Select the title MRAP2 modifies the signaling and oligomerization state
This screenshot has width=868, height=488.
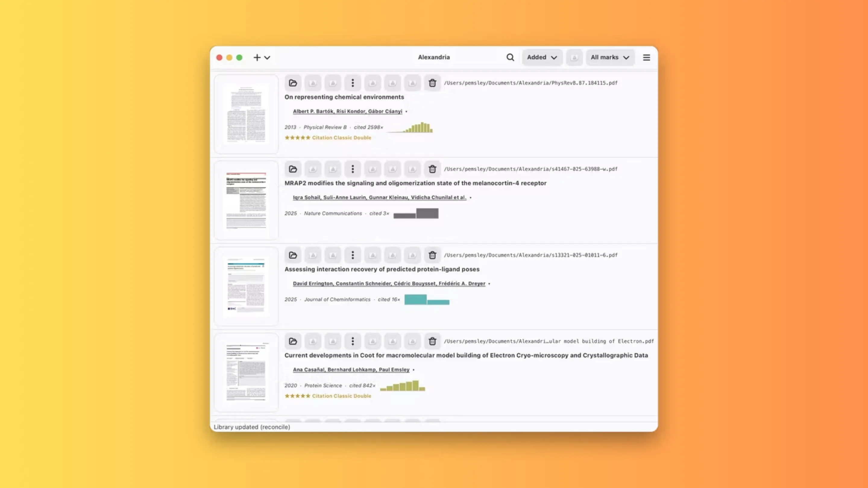(415, 183)
